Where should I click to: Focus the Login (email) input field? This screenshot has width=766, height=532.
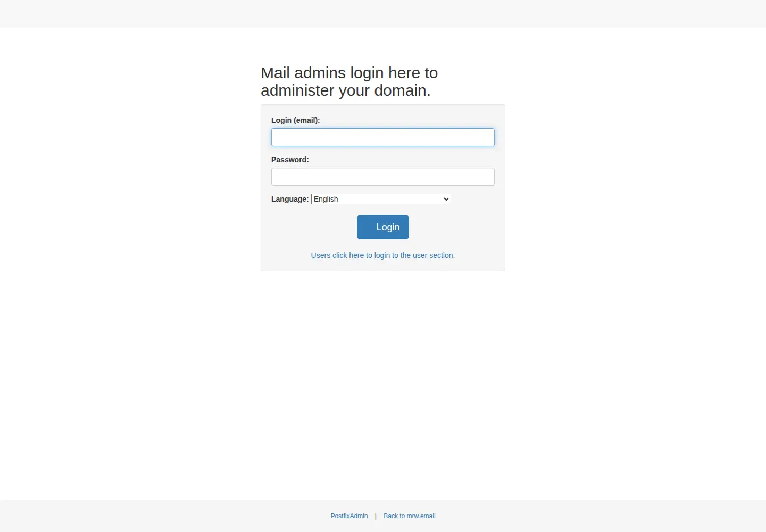[x=382, y=137]
